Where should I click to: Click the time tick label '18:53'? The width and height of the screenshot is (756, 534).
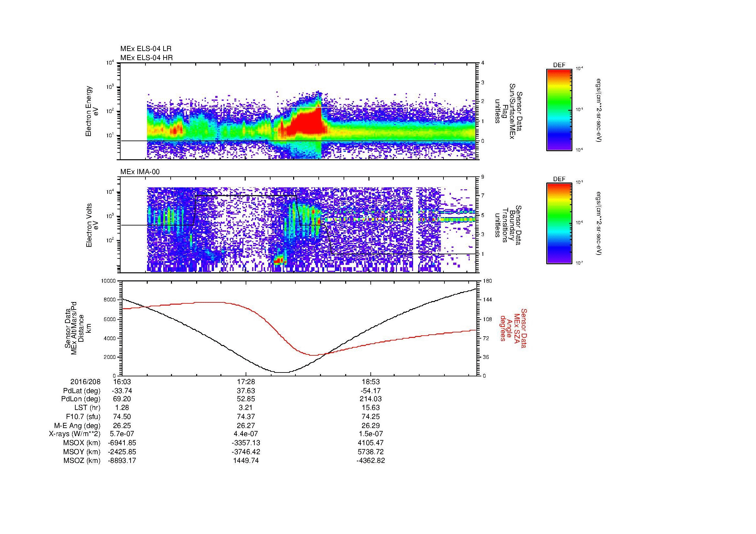[371, 382]
